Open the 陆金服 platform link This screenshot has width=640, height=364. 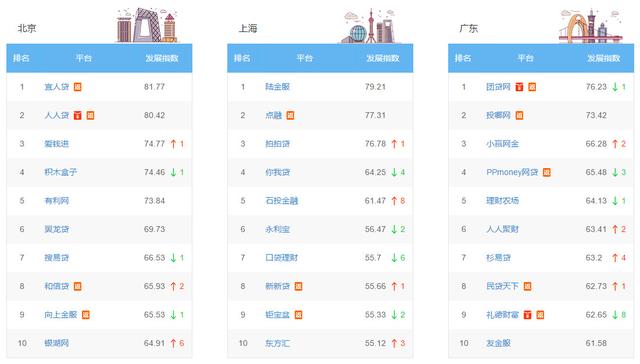tap(278, 87)
